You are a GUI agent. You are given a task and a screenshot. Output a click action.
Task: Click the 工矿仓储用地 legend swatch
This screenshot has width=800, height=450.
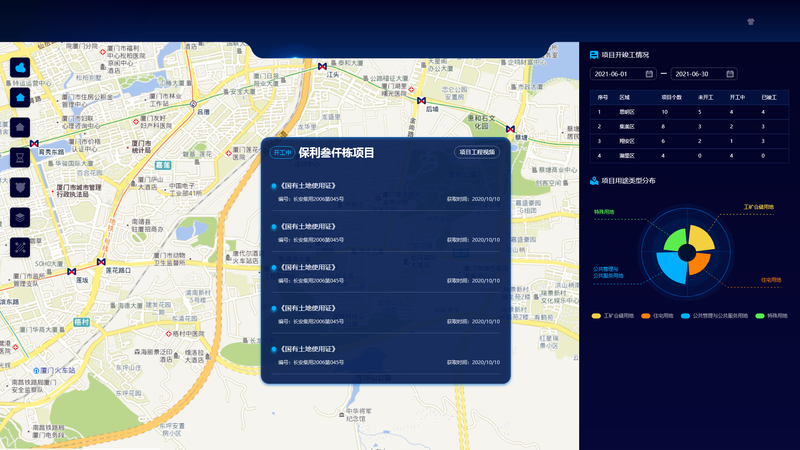596,316
